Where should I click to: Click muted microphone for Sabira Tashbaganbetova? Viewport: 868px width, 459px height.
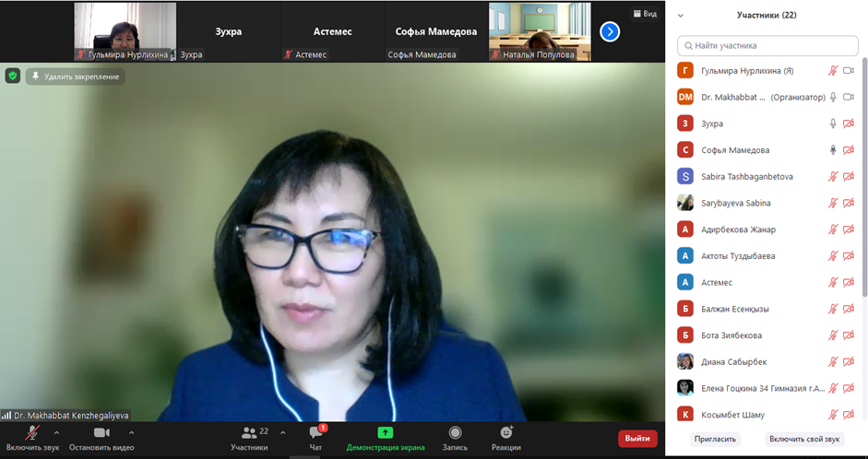tap(833, 176)
